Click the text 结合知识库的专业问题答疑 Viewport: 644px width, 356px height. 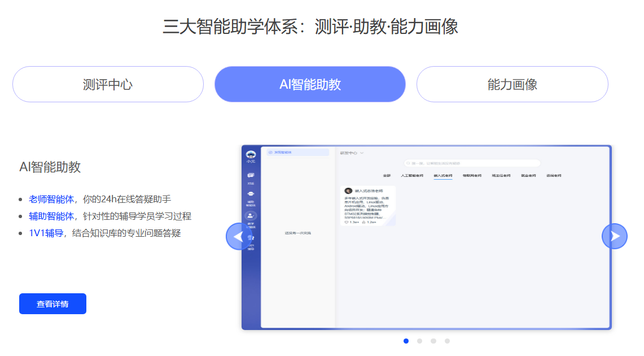pos(126,233)
